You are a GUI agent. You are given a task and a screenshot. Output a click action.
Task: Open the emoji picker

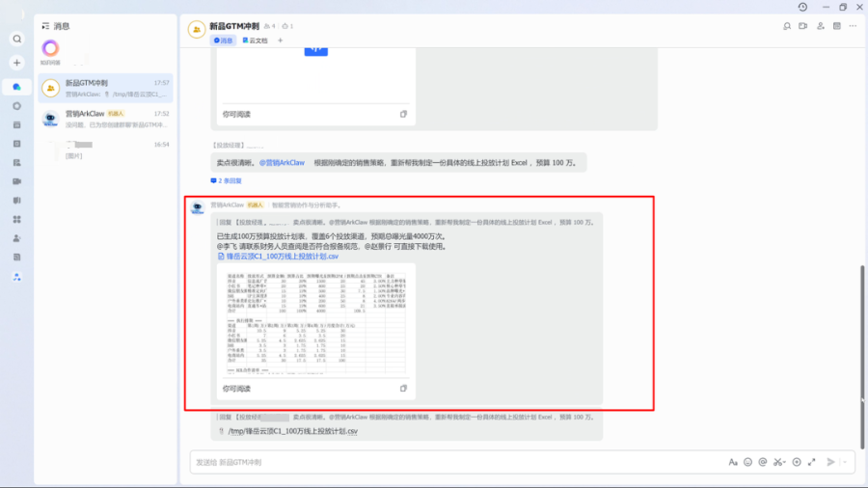pos(747,462)
